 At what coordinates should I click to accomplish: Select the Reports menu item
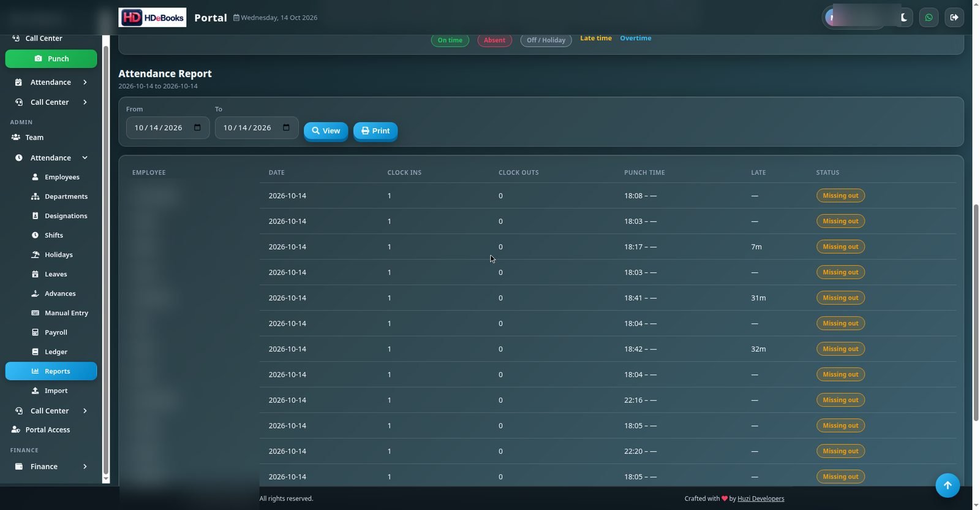(51, 371)
